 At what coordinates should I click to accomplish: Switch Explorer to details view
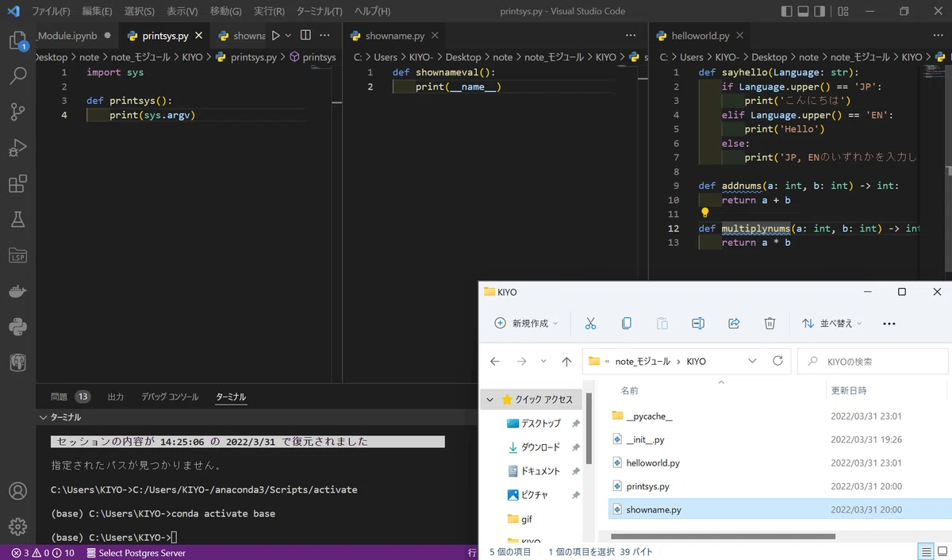tap(926, 552)
